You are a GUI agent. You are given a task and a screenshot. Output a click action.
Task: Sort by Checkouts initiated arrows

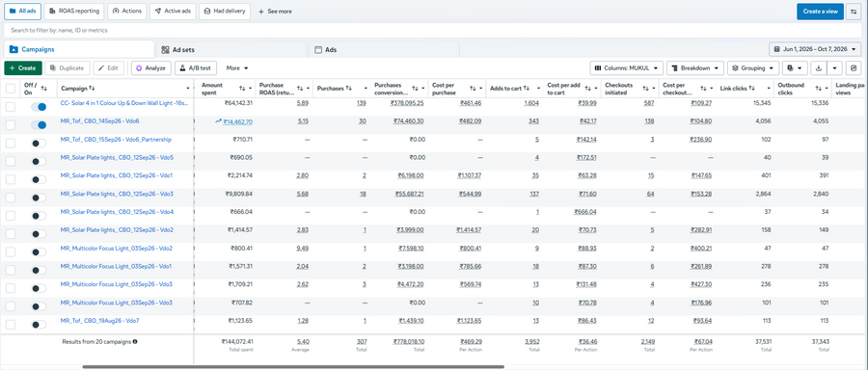645,88
